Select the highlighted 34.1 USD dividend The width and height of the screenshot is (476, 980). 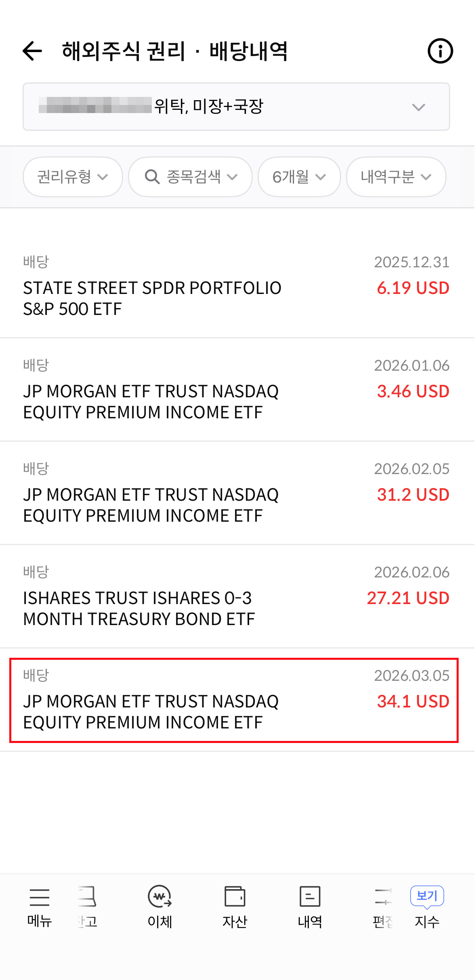click(234, 700)
